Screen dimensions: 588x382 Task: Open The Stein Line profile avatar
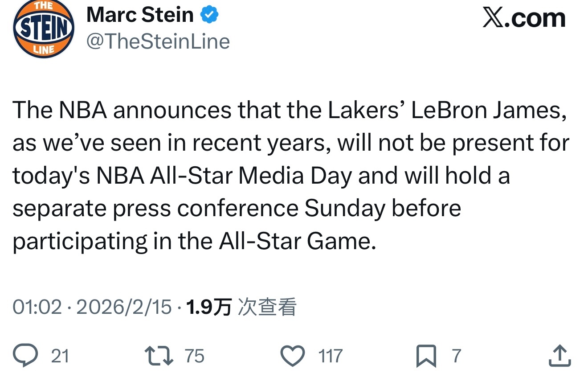coord(43,30)
